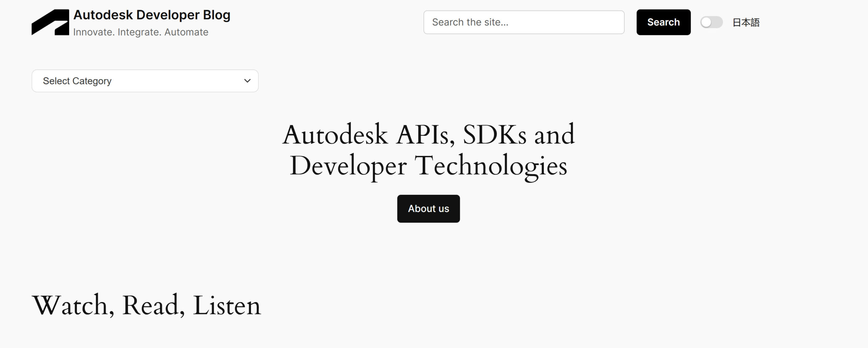Viewport: 868px width, 348px height.
Task: Toggle the language switch to Japanese
Action: (711, 22)
